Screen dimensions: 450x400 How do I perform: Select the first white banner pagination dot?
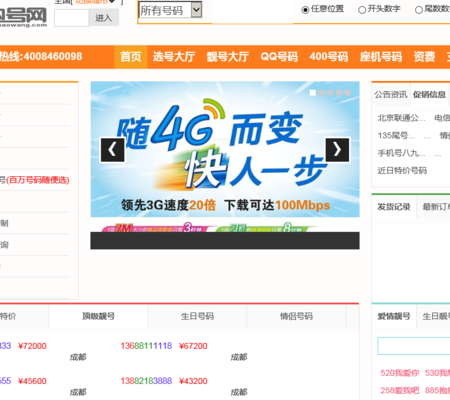(313, 93)
